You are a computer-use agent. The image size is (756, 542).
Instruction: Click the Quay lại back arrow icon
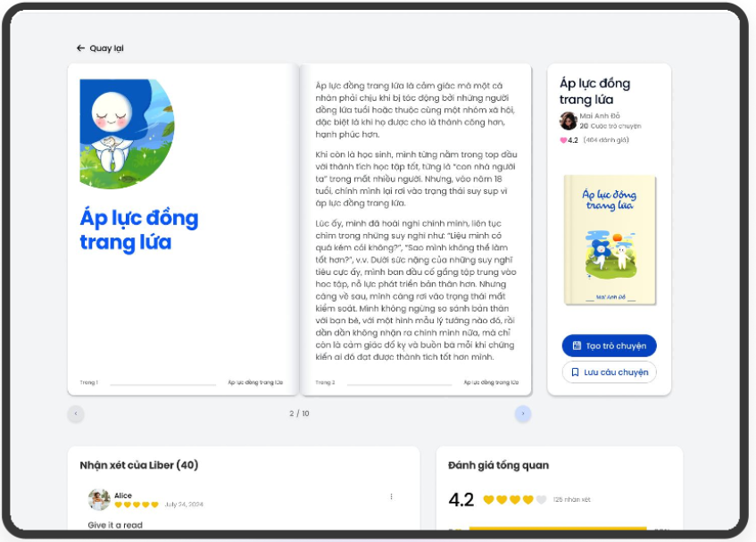pyautogui.click(x=80, y=48)
